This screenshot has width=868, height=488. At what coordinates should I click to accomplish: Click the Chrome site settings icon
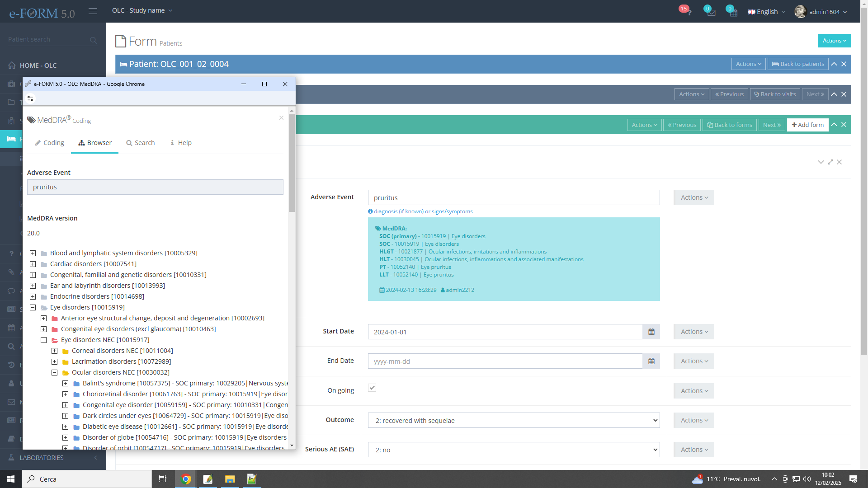30,98
